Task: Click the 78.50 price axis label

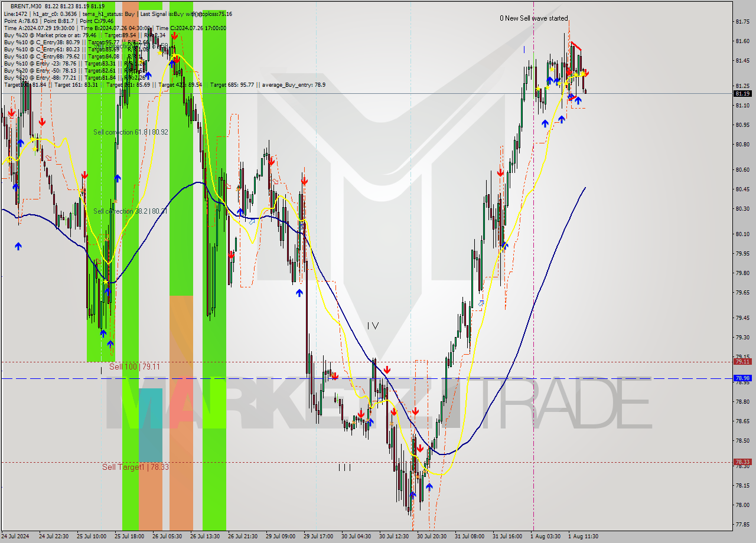Action: [742, 441]
